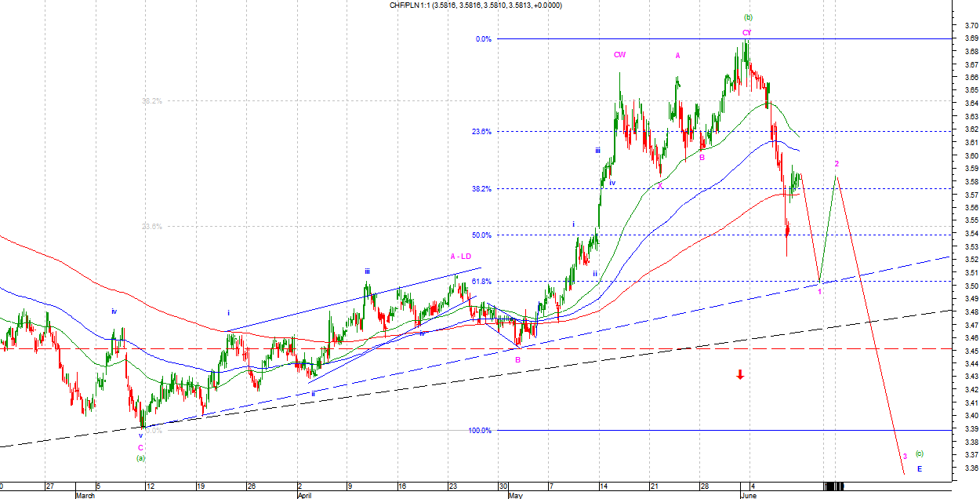This screenshot has height=499, width=980.
Task: Click the green (a) label at lower left
Action: (141, 457)
